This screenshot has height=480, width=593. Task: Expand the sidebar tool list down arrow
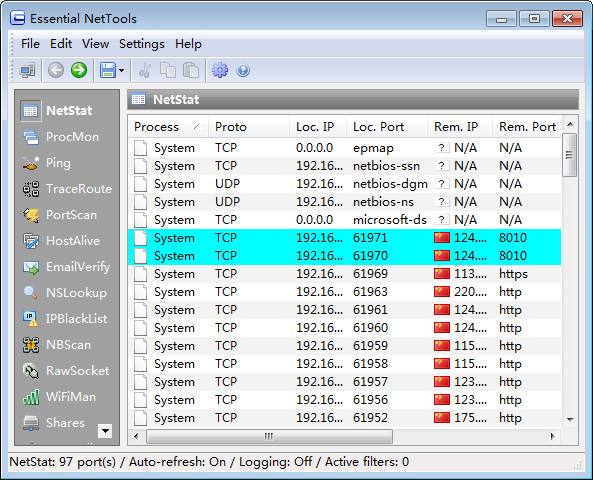[x=105, y=431]
